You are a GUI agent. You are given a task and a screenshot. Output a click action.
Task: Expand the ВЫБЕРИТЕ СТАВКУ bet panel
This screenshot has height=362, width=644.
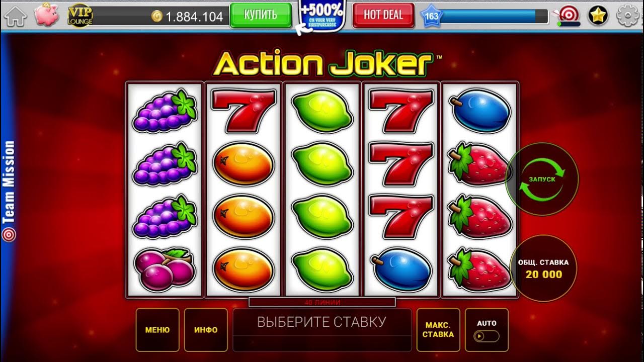[x=322, y=330]
